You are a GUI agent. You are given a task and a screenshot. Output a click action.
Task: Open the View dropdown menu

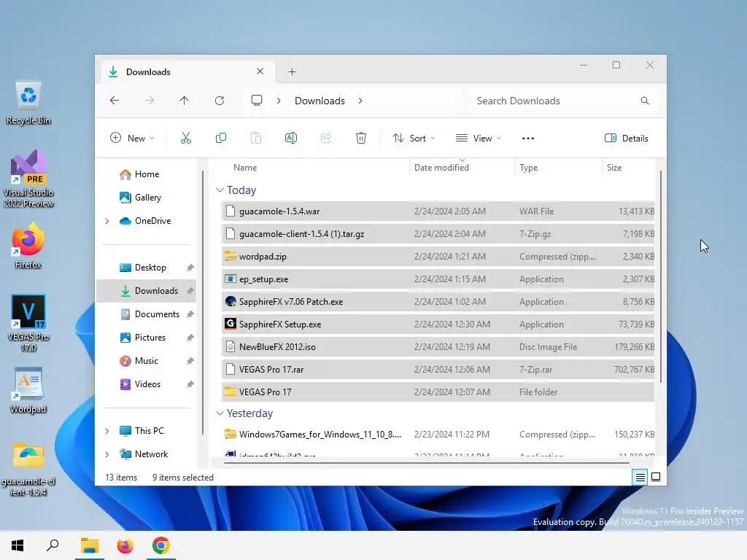point(479,138)
